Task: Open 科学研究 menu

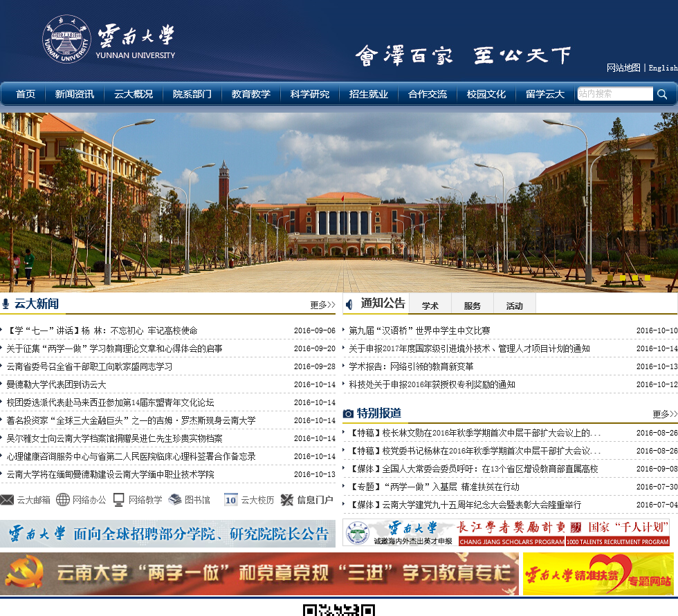Action: click(x=310, y=94)
